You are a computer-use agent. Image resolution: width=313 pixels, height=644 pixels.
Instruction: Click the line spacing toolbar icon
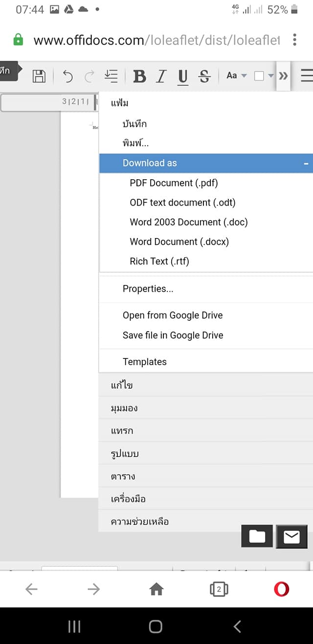tap(111, 76)
